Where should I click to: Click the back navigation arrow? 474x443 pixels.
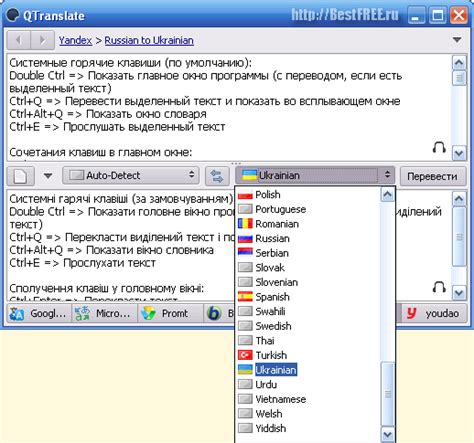[19, 40]
